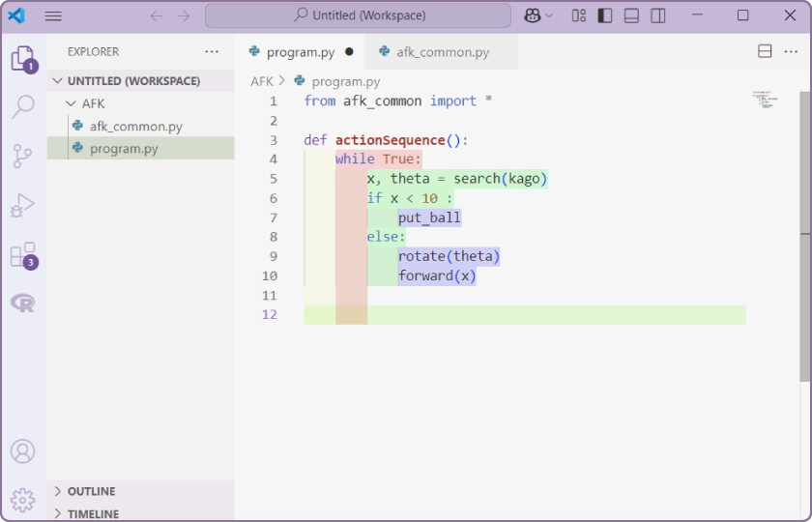Open the R extension view
Viewport: 812px width, 522px height.
[x=23, y=303]
